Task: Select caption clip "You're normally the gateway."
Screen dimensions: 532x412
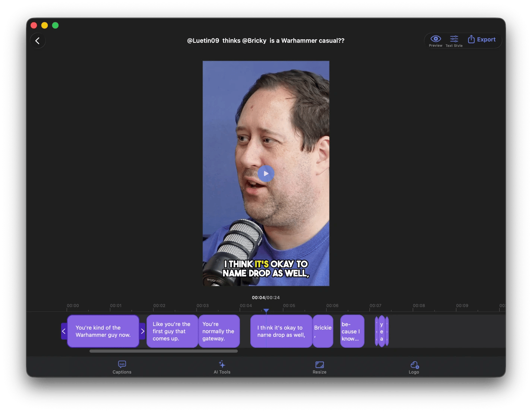Action: tap(219, 331)
